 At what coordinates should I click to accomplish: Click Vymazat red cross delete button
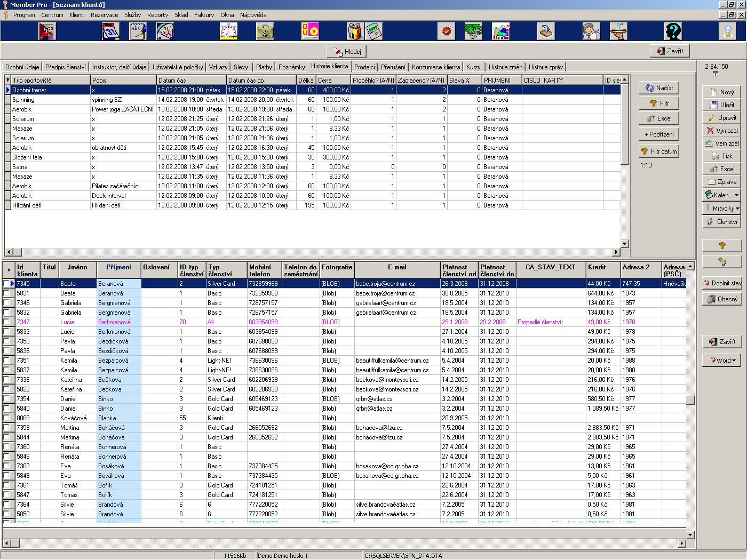(721, 131)
